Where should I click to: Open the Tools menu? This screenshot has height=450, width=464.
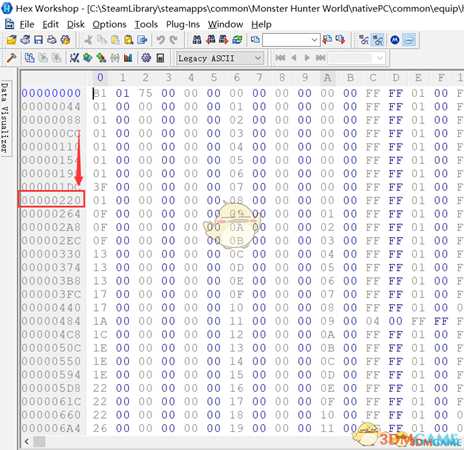click(x=146, y=24)
